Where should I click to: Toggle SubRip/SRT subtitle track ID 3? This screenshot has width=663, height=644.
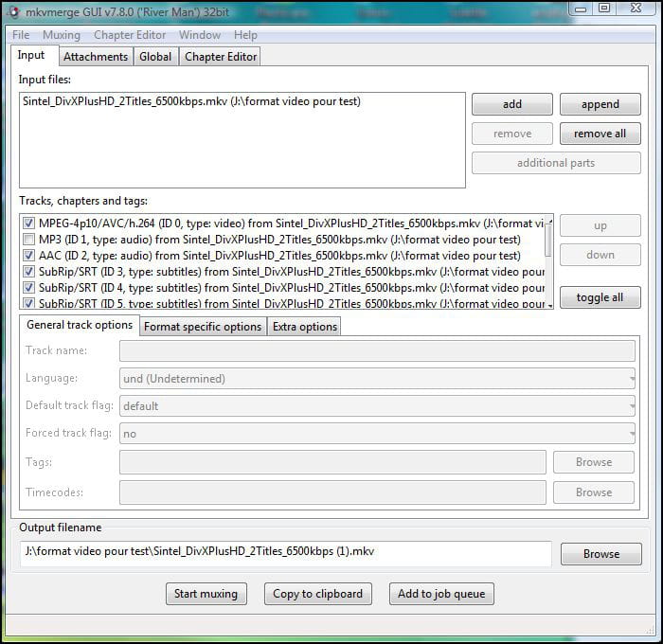(28, 272)
